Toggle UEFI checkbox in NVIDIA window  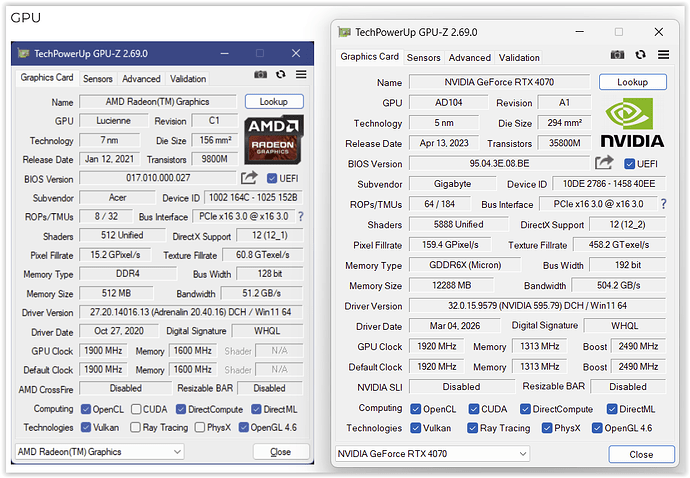[629, 164]
